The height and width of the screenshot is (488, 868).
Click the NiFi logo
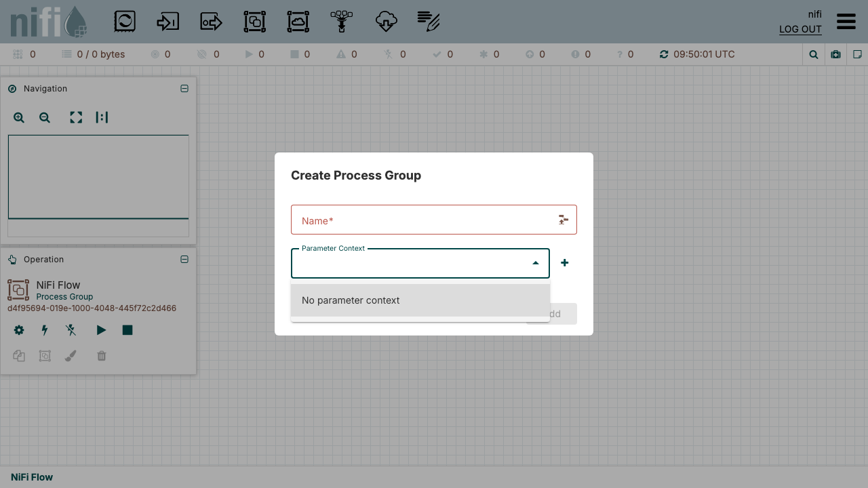(49, 22)
